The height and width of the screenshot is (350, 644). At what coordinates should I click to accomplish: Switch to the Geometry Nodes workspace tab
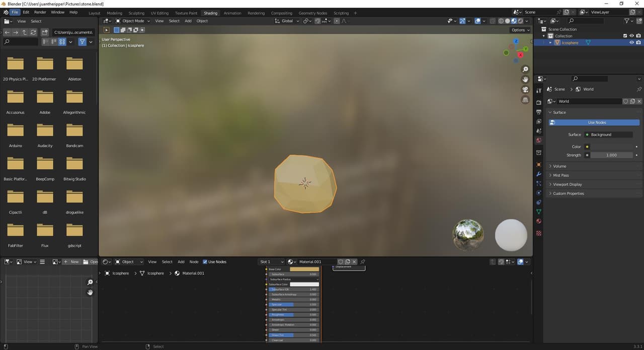pos(312,13)
